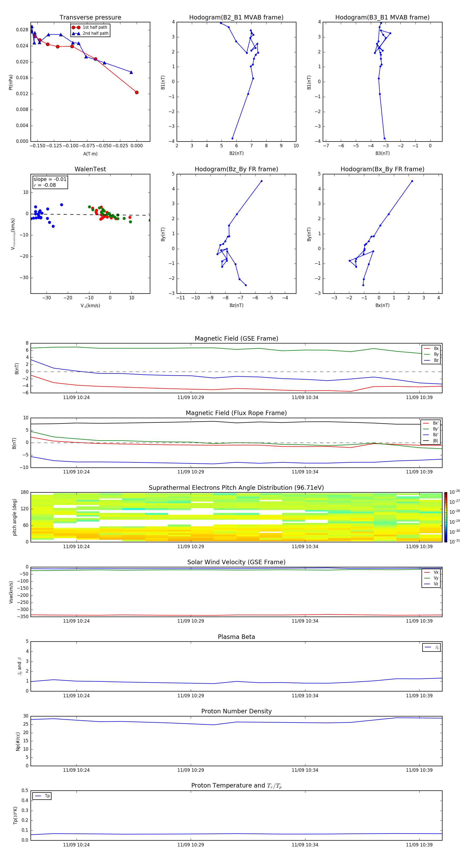Click Bx' entry in flux rope legend

pyautogui.click(x=431, y=423)
